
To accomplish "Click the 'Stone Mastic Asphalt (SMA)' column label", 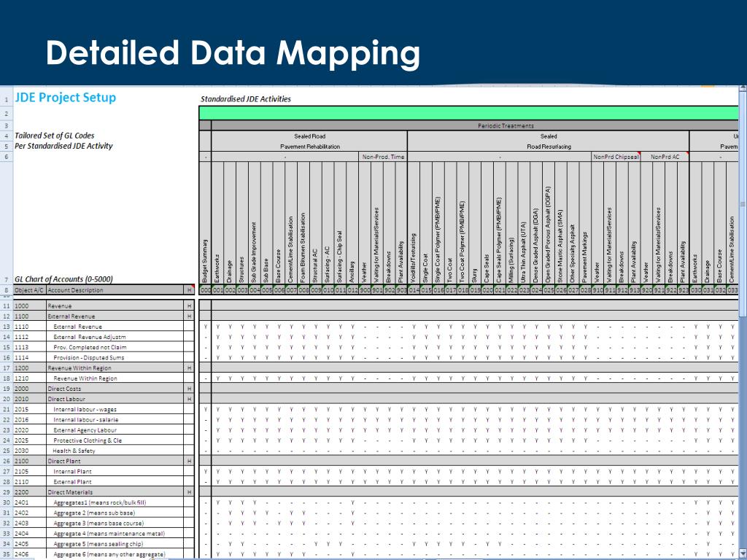I will [x=560, y=246].
